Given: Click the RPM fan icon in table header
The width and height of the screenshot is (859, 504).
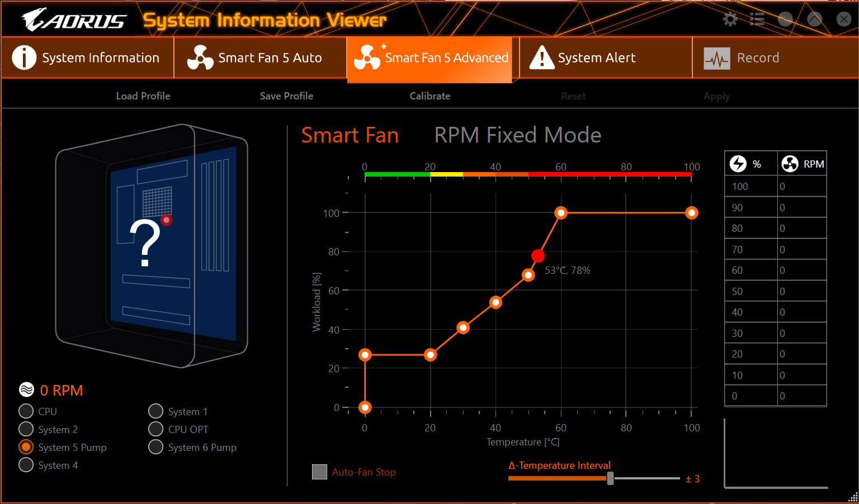Looking at the screenshot, I should click(790, 164).
